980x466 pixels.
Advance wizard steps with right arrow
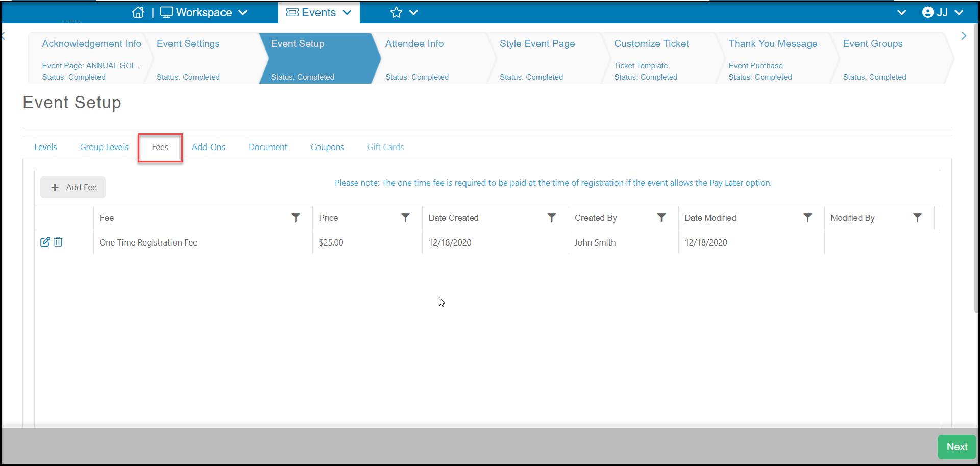coord(964,36)
